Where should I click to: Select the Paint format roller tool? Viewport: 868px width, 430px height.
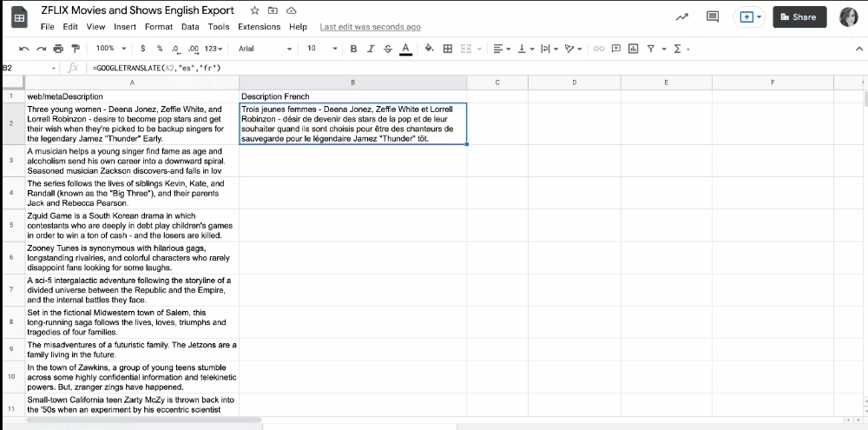pos(76,49)
